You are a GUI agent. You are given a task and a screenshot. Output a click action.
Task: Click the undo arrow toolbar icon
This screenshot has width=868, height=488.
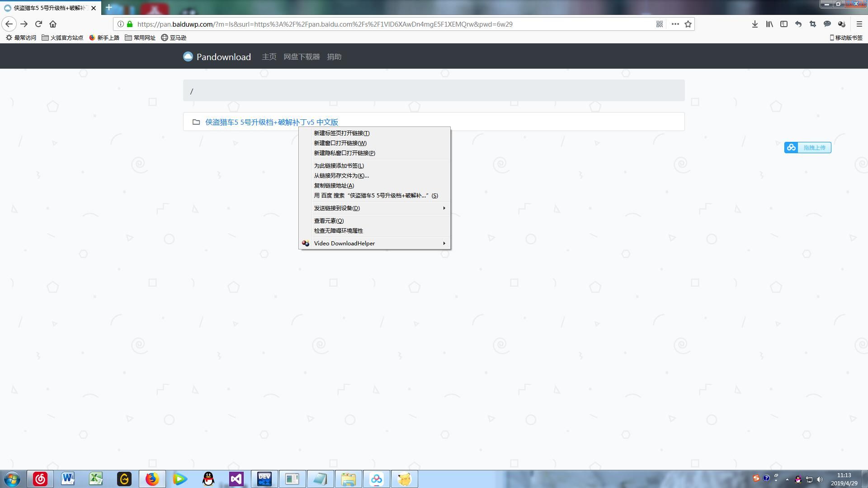[798, 24]
